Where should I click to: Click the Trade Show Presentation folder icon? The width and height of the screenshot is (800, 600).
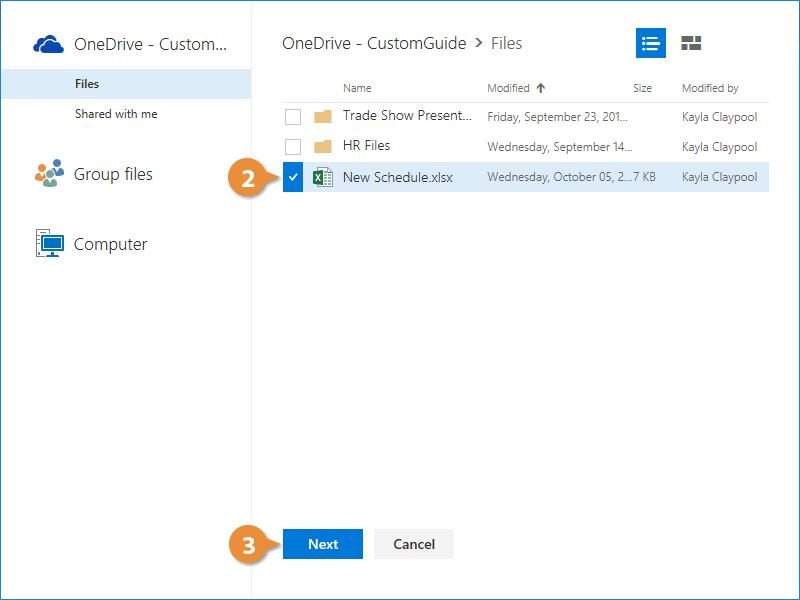323,116
